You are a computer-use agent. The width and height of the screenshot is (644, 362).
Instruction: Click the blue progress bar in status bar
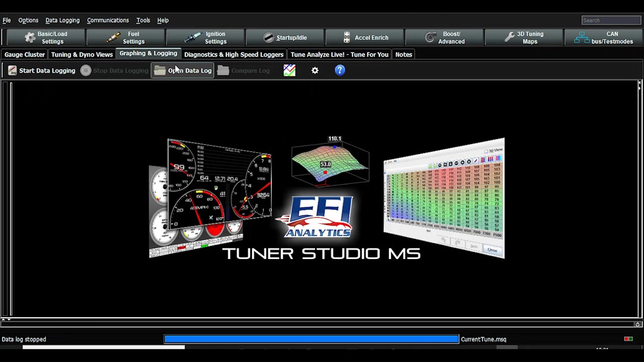pos(311,339)
